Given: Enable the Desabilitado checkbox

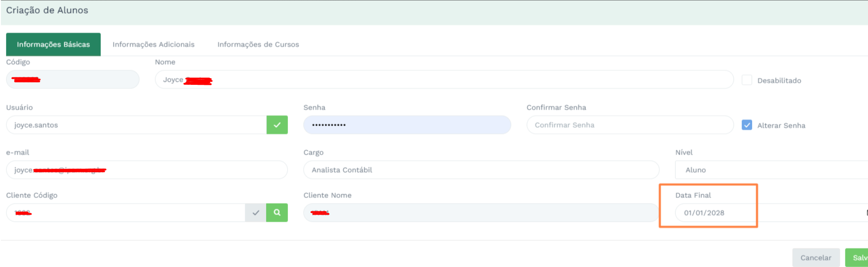Looking at the screenshot, I should tap(747, 80).
